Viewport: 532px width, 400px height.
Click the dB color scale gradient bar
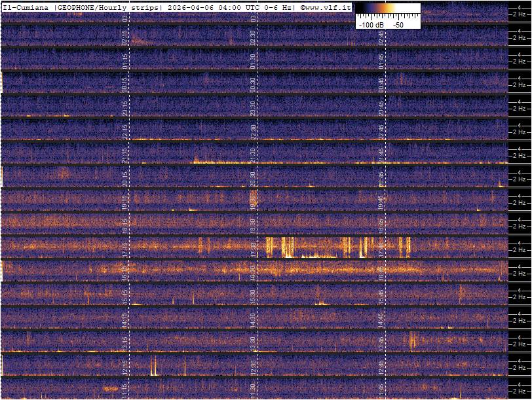387,10
